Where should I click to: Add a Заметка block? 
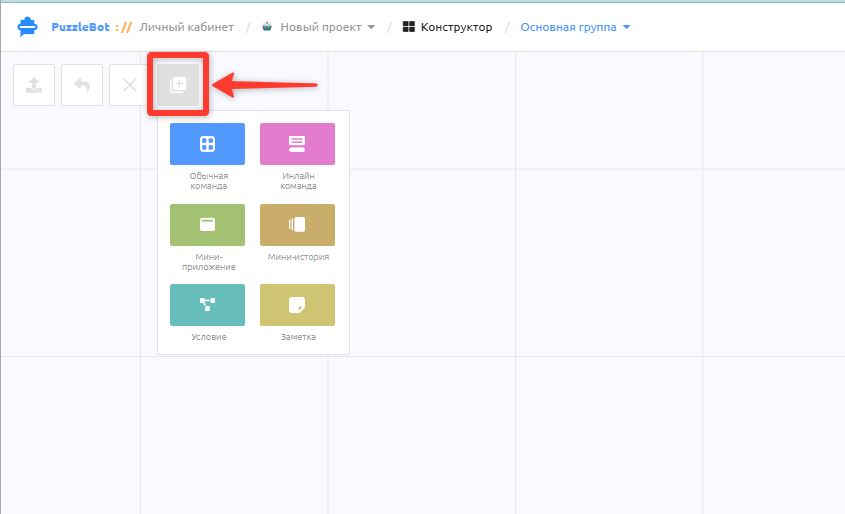pyautogui.click(x=297, y=305)
